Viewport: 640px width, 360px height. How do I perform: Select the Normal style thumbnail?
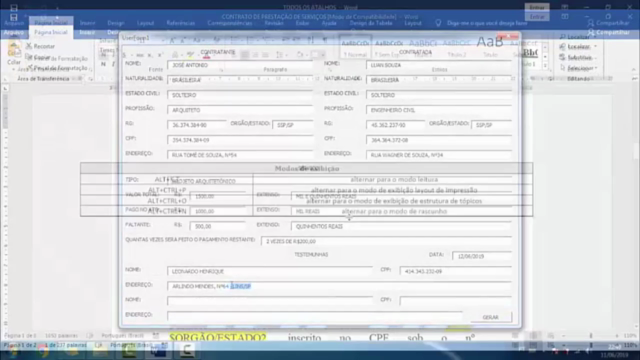355,47
